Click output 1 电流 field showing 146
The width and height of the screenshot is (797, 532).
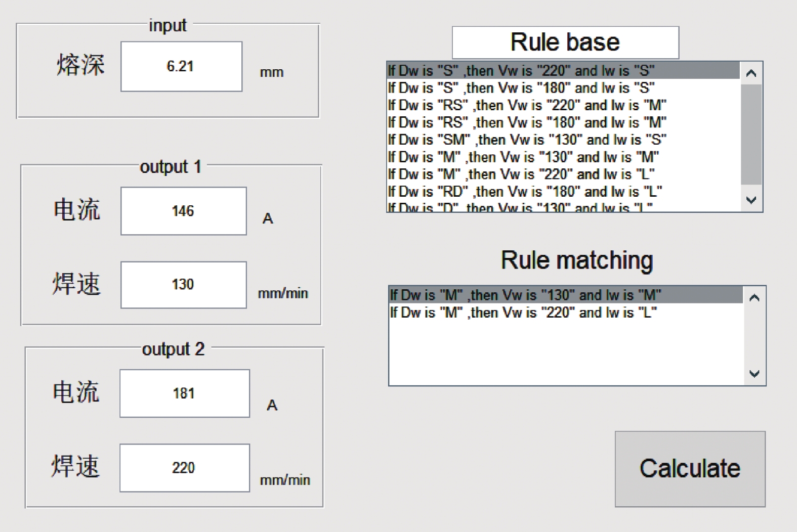coord(183,211)
